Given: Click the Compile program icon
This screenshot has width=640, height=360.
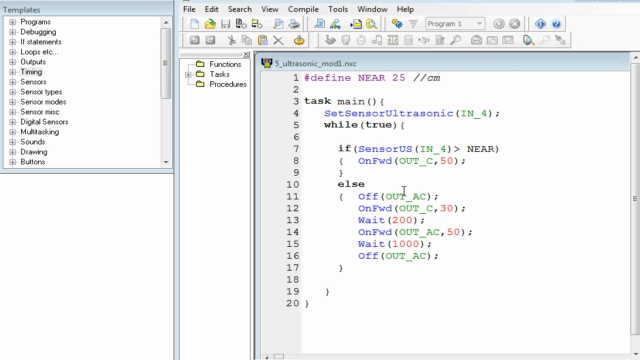Looking at the screenshot, I should pos(397,24).
